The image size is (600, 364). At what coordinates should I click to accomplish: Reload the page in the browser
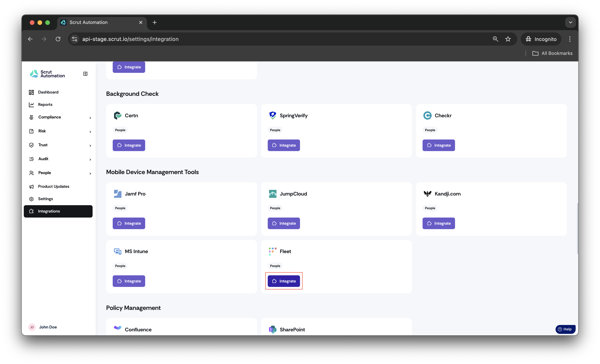point(58,39)
